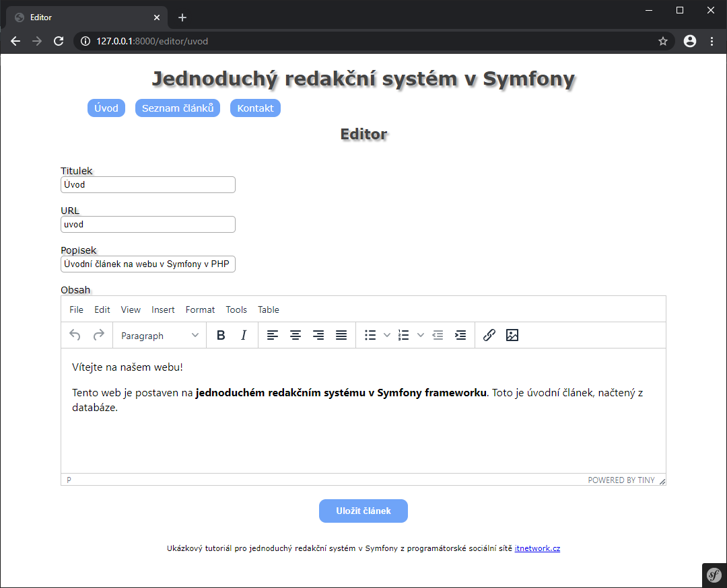This screenshot has height=588, width=727.
Task: Toggle bold formatting
Action: (221, 335)
